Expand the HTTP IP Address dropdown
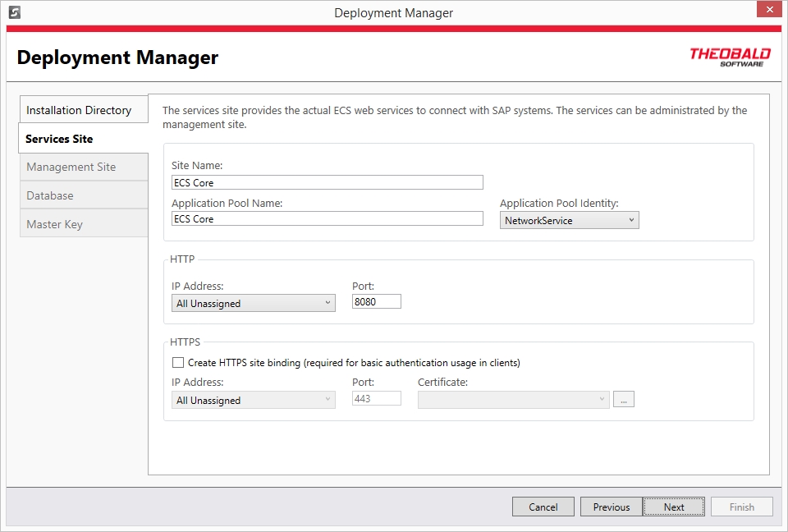This screenshot has width=788, height=532. [x=253, y=303]
